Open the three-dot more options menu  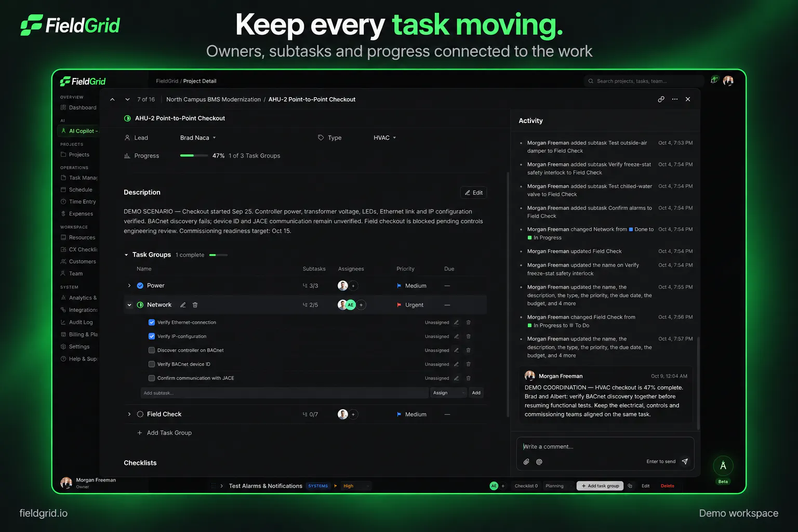click(675, 99)
